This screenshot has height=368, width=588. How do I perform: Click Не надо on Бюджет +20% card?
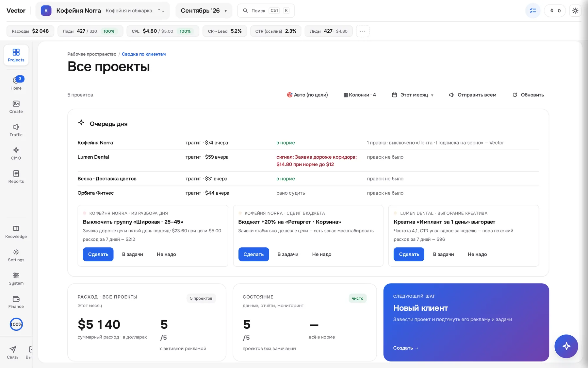click(322, 254)
